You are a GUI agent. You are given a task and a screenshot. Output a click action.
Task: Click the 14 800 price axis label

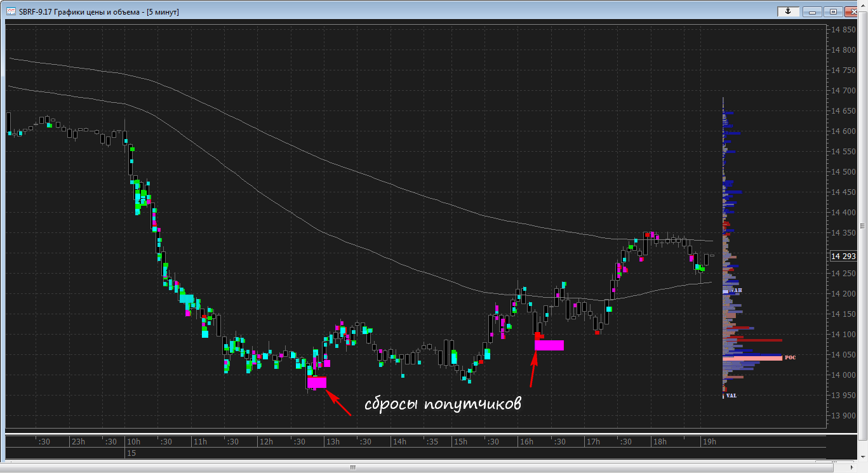pos(843,50)
